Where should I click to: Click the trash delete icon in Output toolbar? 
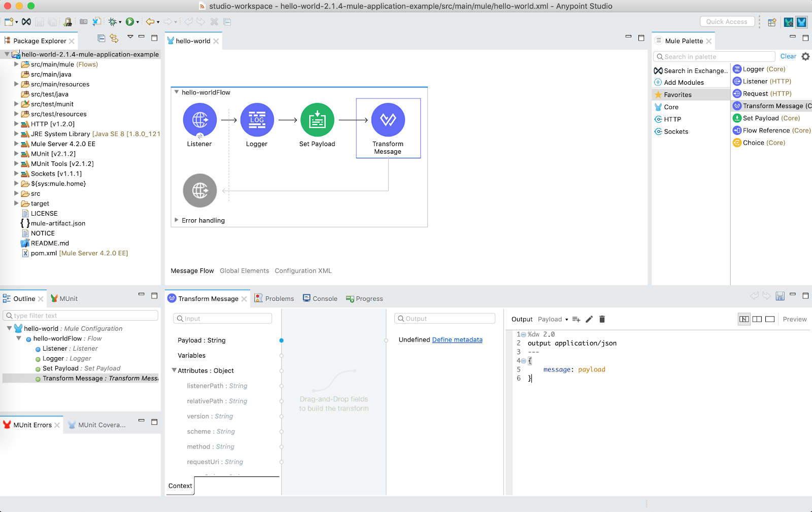click(602, 319)
